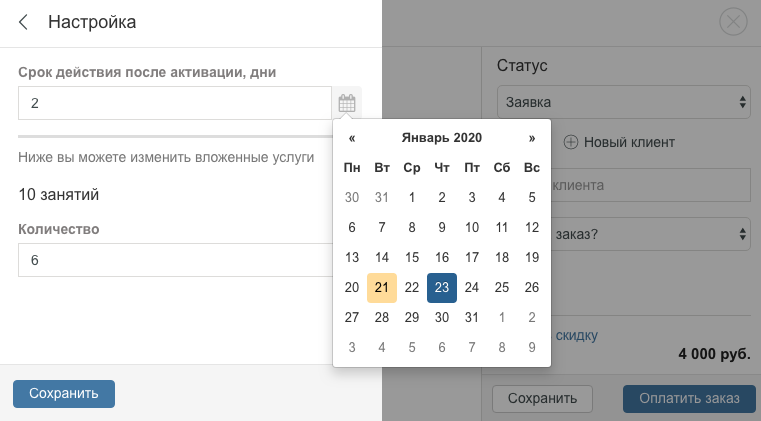The height and width of the screenshot is (421, 761).
Task: Click the Количество input field with 6
Action: 175,260
